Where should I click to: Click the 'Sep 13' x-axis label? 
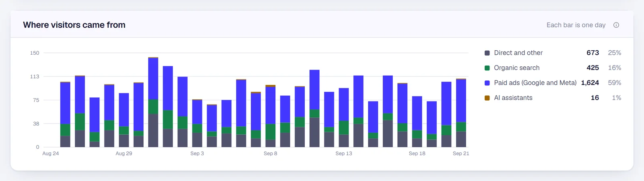(344, 153)
